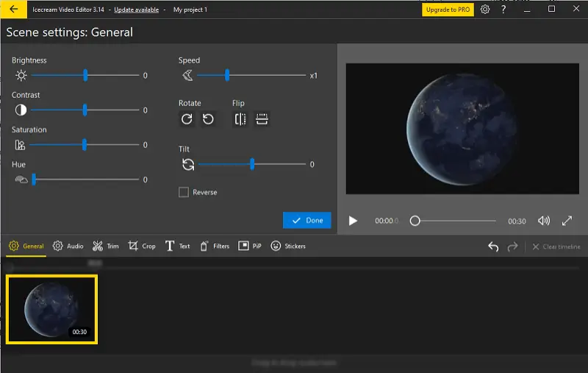This screenshot has height=373, width=588.
Task: Switch to the General tab
Action: click(x=26, y=246)
